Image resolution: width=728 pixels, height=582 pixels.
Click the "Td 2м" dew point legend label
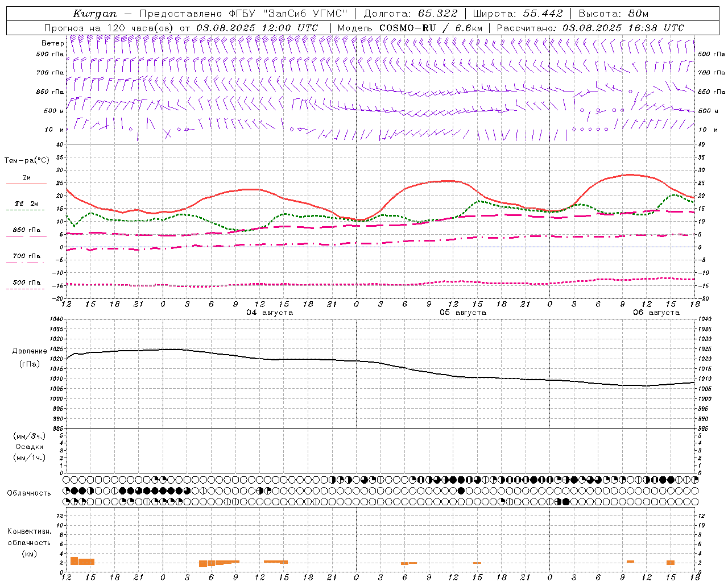coord(26,203)
